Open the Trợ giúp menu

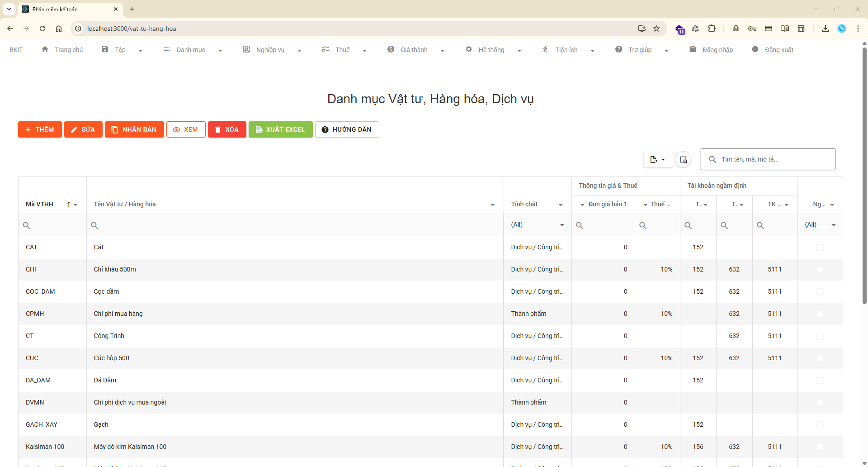[641, 50]
